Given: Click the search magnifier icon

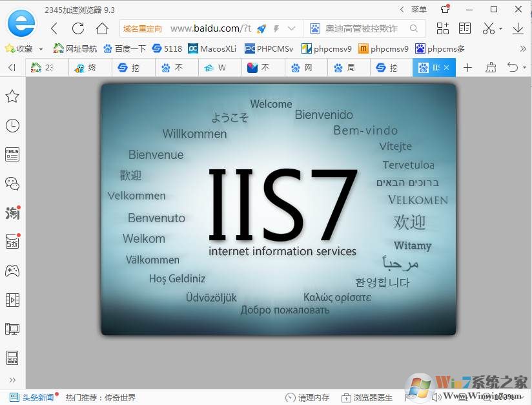Looking at the screenshot, I should click(x=413, y=28).
